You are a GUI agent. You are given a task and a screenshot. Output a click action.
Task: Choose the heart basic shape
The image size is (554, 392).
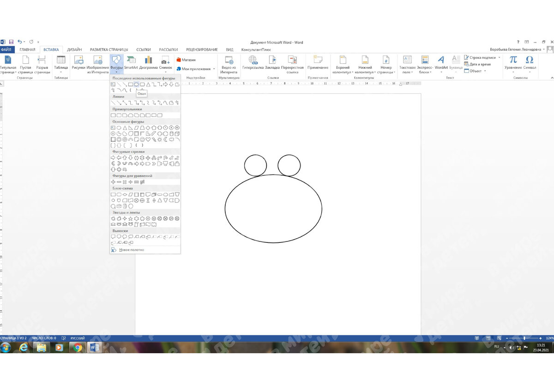148,139
